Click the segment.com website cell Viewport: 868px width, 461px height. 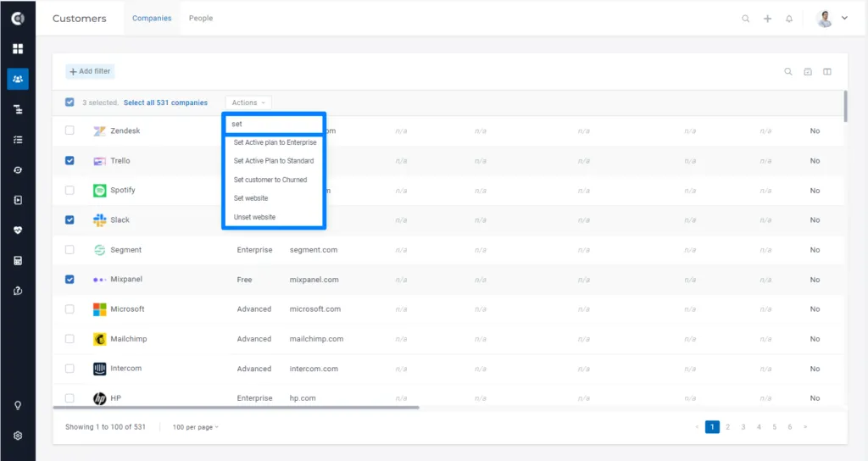click(x=314, y=250)
